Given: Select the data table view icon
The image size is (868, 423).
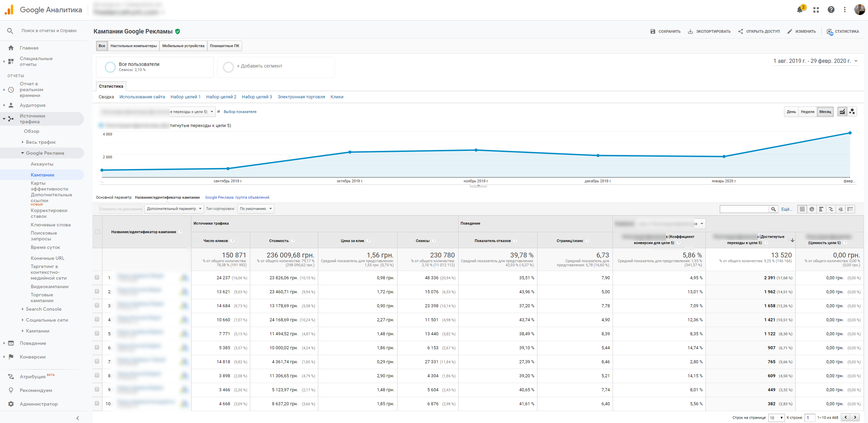Looking at the screenshot, I should (802, 209).
